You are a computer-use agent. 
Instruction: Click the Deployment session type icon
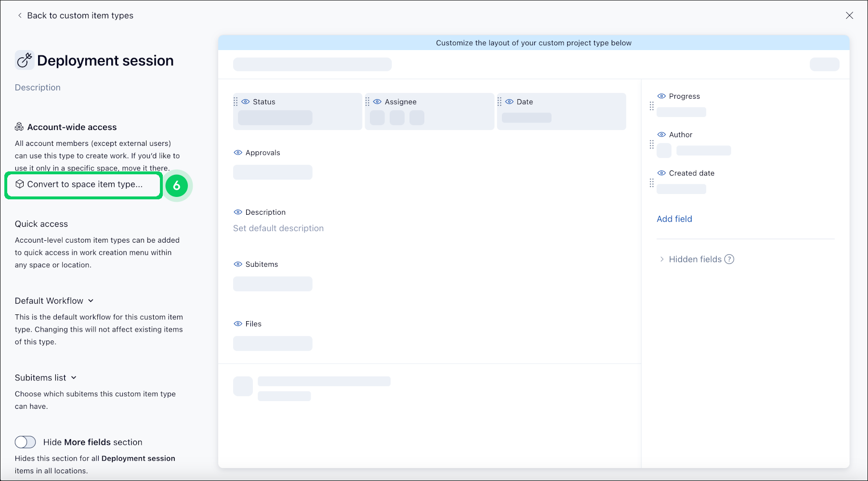pyautogui.click(x=24, y=60)
